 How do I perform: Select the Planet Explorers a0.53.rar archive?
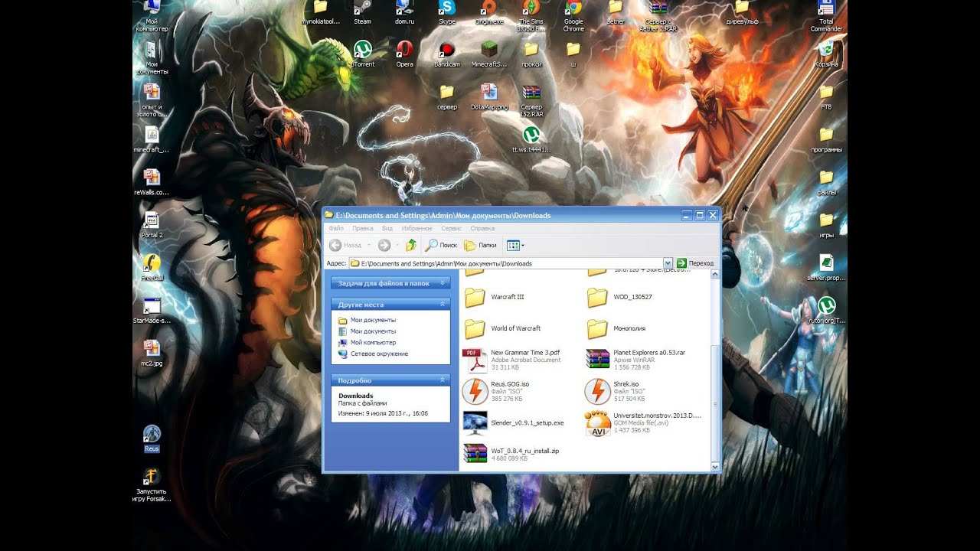pos(635,360)
